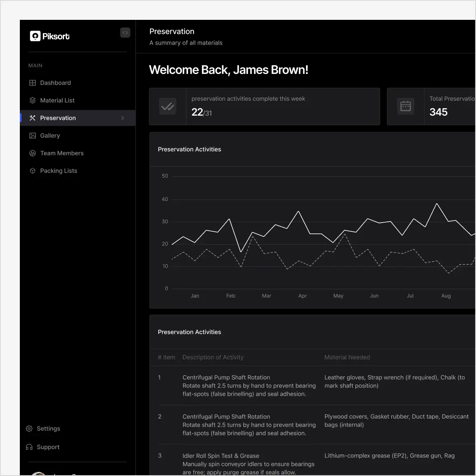476x476 pixels.
Task: Click the Welcome Back heading
Action: tap(228, 69)
